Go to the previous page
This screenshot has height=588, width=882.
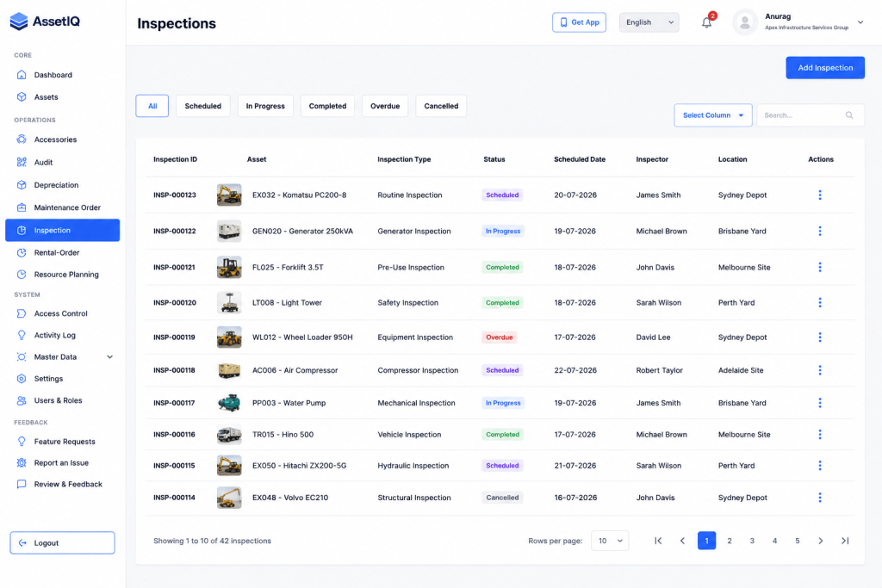tap(682, 541)
